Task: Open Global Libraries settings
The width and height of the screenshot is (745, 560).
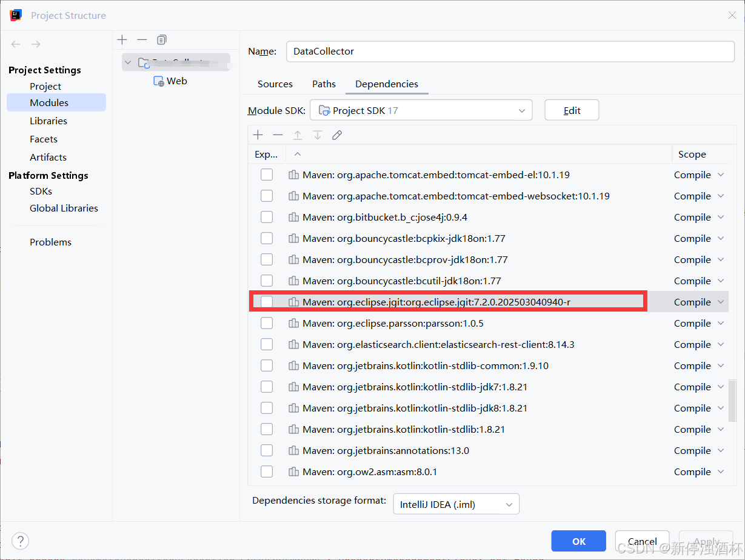Action: tap(64, 208)
